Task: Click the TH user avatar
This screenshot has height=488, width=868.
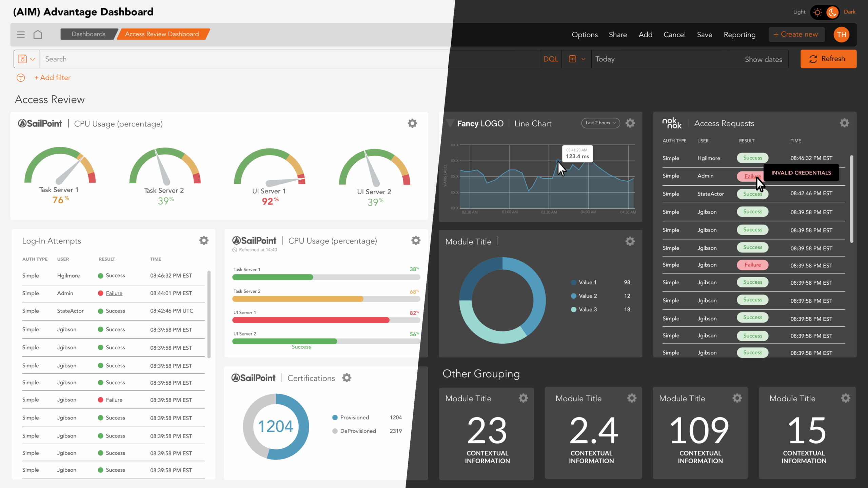Action: pyautogui.click(x=842, y=35)
